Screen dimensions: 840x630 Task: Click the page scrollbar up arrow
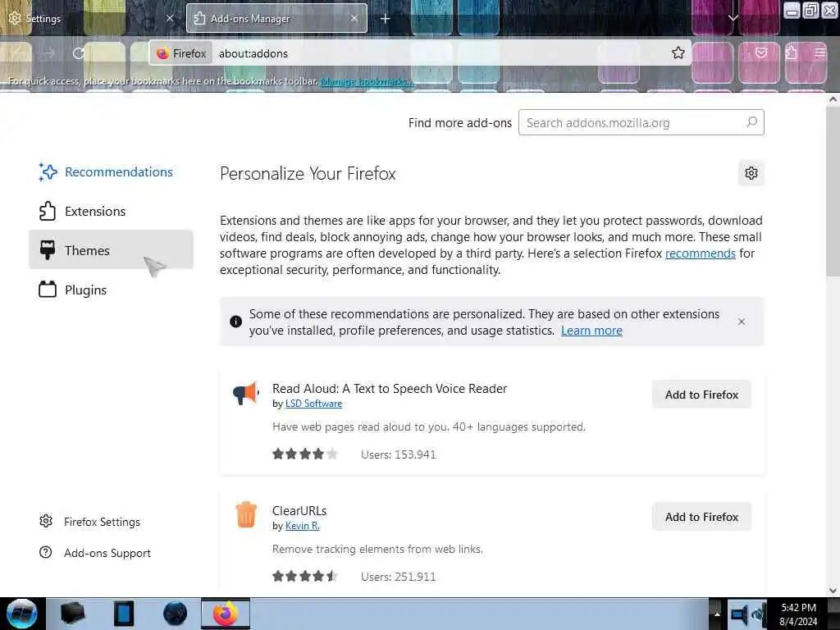tap(833, 99)
